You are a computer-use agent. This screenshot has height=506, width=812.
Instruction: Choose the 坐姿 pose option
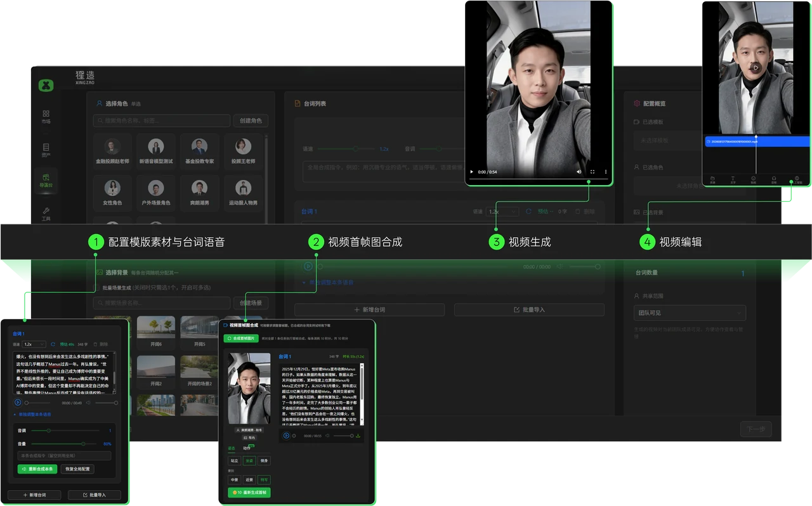249,461
